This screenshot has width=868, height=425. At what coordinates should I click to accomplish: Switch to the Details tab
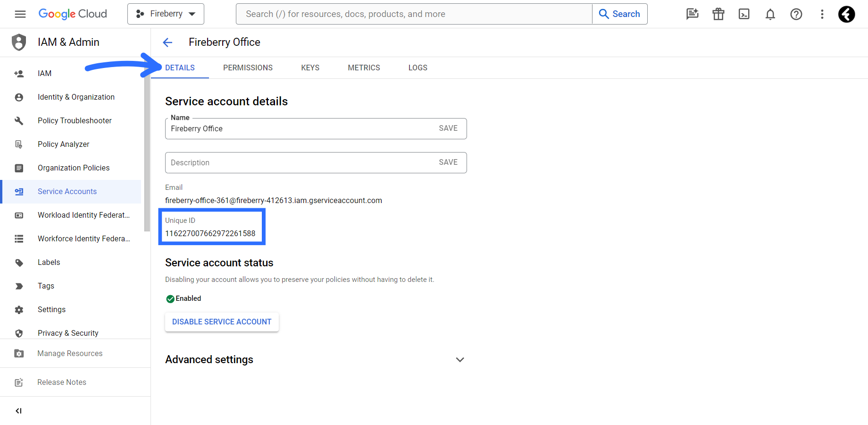[x=180, y=68]
